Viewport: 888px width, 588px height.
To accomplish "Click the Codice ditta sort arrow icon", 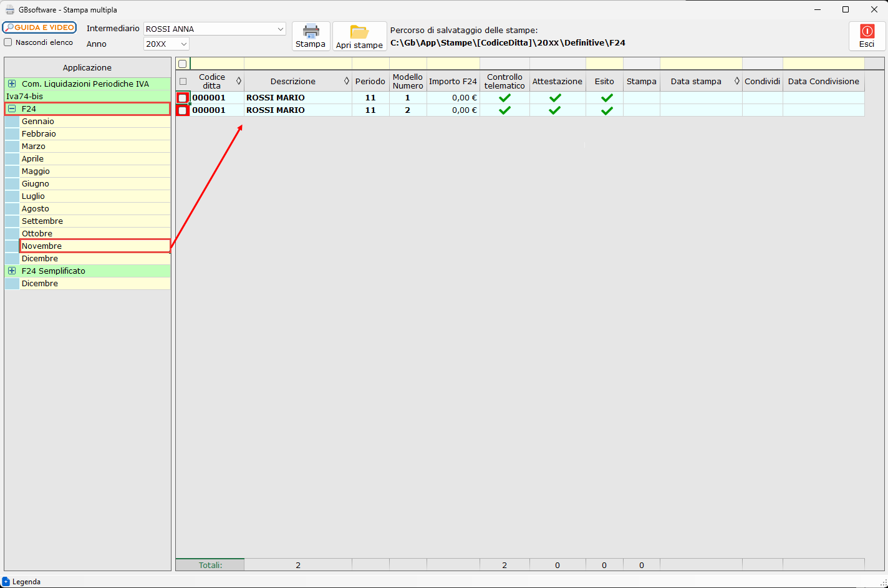I will tap(238, 81).
